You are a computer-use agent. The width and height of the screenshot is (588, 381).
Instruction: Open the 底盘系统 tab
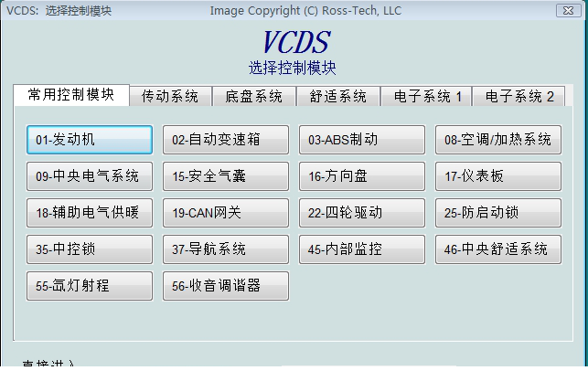(254, 96)
